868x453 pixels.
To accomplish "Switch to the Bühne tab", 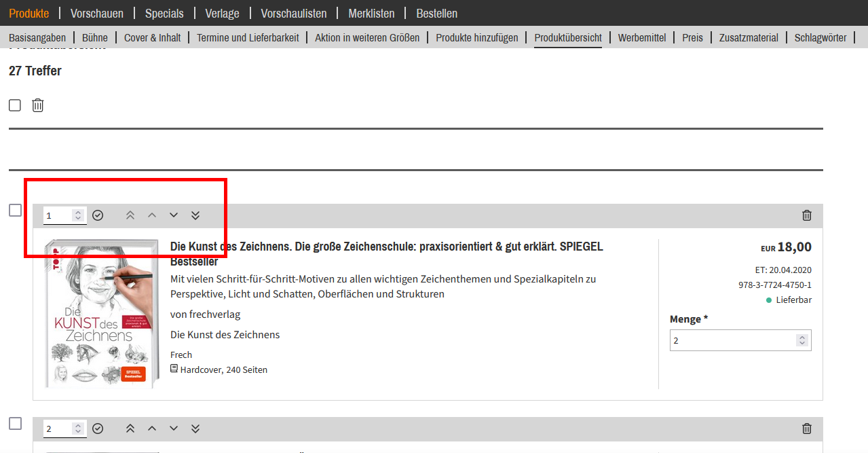I will pos(95,37).
